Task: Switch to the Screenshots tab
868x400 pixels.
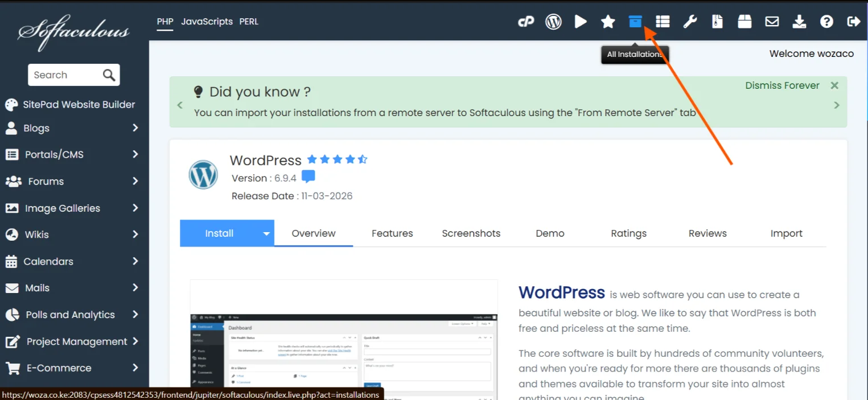Action: [x=471, y=233]
